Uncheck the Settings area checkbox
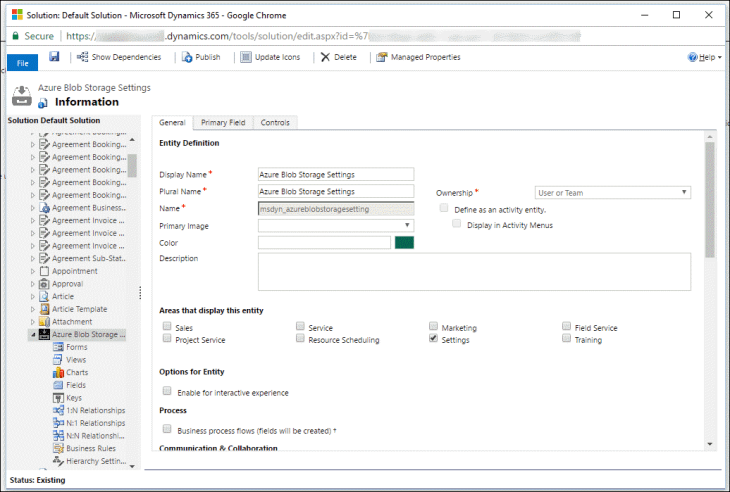This screenshot has height=492, width=730. click(433, 338)
